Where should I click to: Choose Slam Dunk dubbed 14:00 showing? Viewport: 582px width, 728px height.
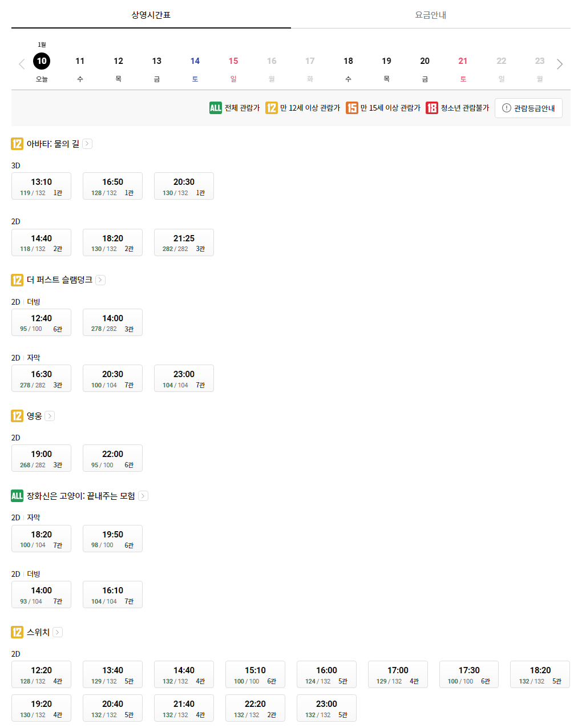[112, 322]
